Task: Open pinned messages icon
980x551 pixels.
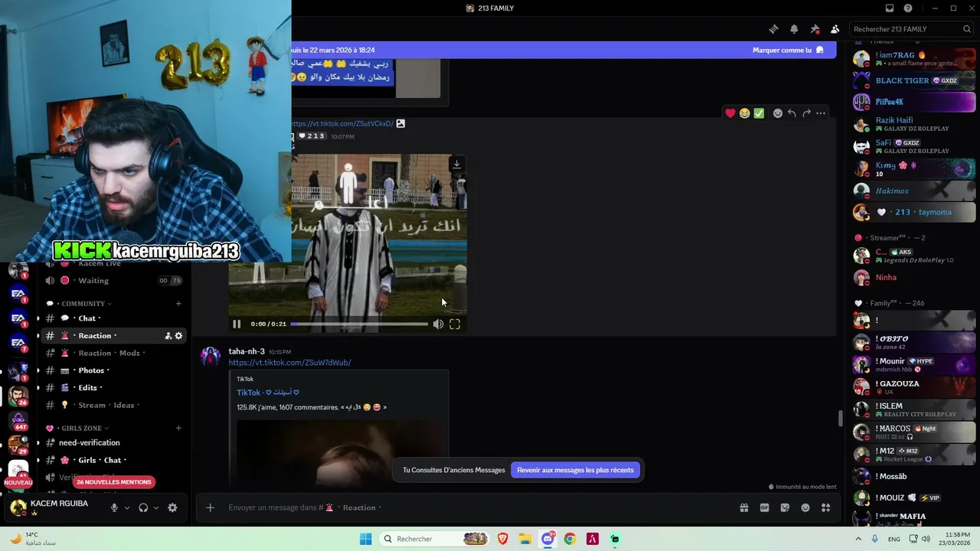Action: click(x=815, y=29)
